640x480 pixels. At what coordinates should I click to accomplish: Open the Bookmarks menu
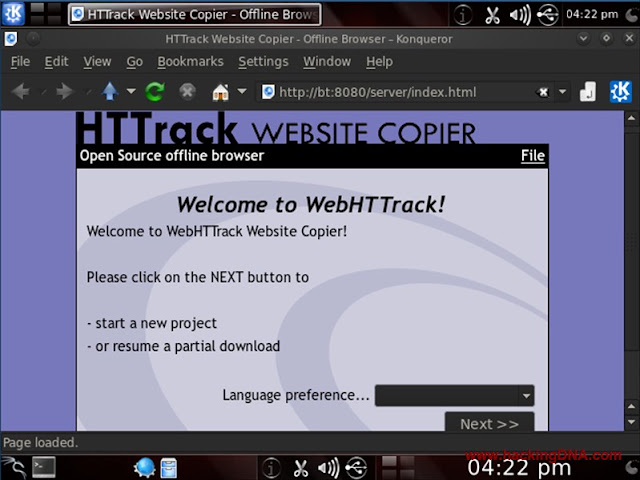point(190,62)
